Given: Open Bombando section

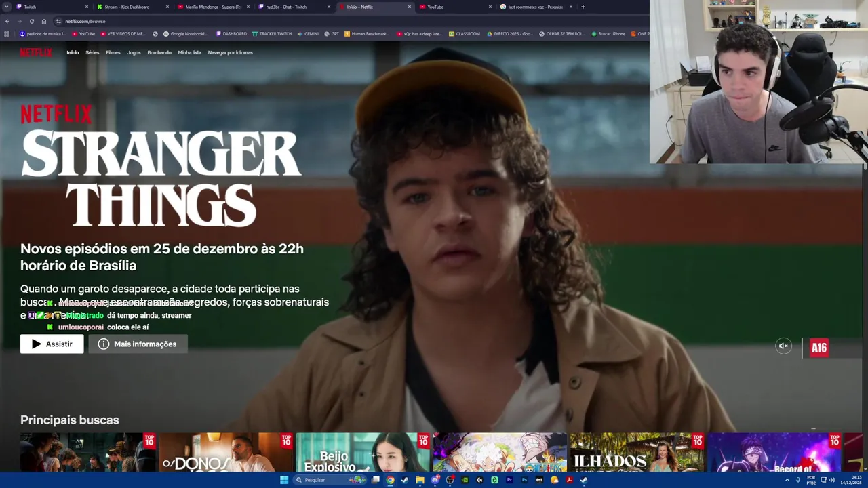Looking at the screenshot, I should [159, 52].
